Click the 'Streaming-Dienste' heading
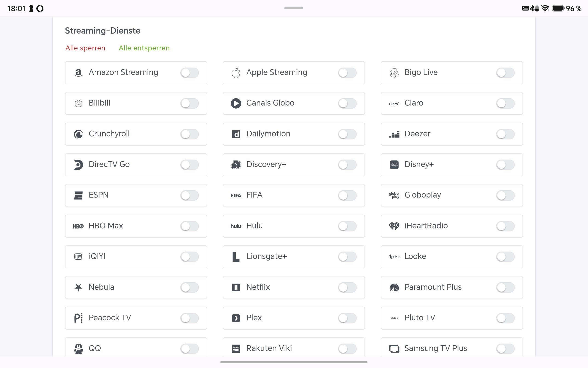The image size is (588, 368). 102,31
